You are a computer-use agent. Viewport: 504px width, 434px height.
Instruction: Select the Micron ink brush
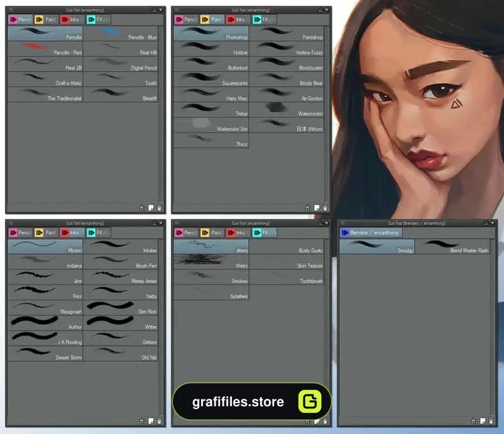tap(46, 246)
